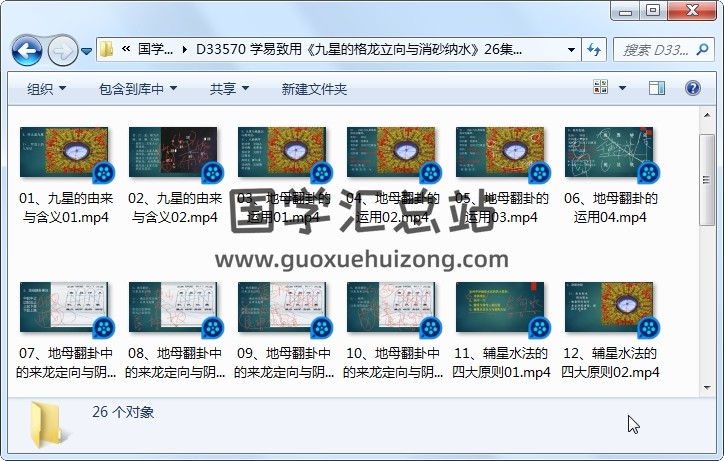Screen dimensions: 724x461
Task: Click file name 02、九星的由来与含义02.mp4
Action: [x=175, y=208]
